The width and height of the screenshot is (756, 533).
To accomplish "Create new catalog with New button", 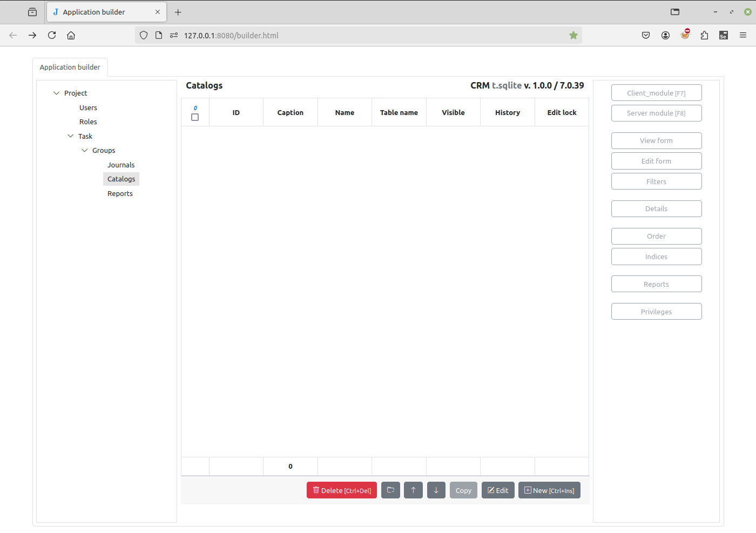I will (x=549, y=490).
